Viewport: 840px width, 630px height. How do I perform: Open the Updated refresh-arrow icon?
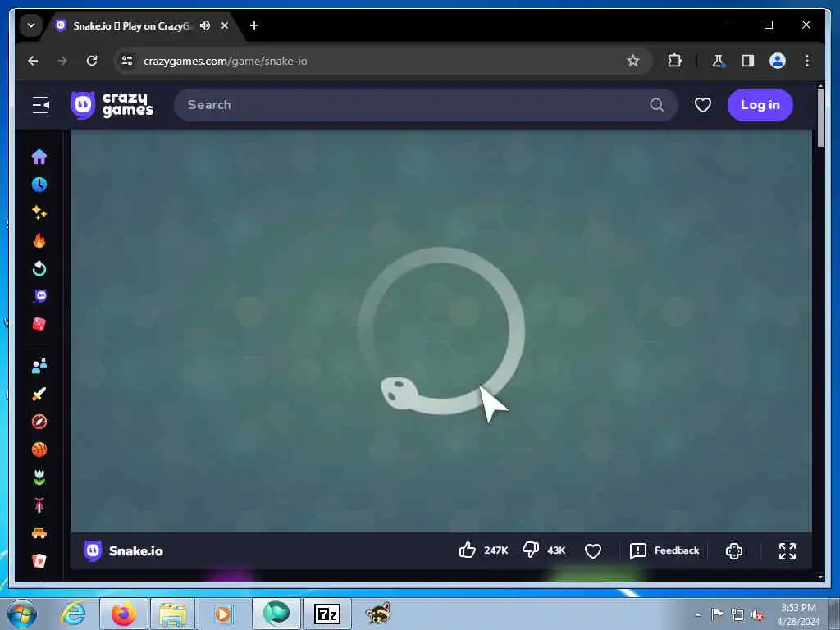[x=39, y=268]
